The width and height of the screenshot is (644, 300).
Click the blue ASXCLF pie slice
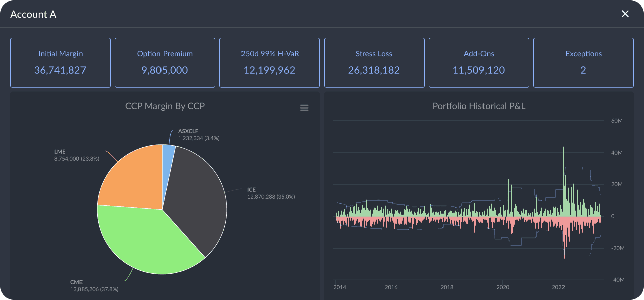(168, 152)
